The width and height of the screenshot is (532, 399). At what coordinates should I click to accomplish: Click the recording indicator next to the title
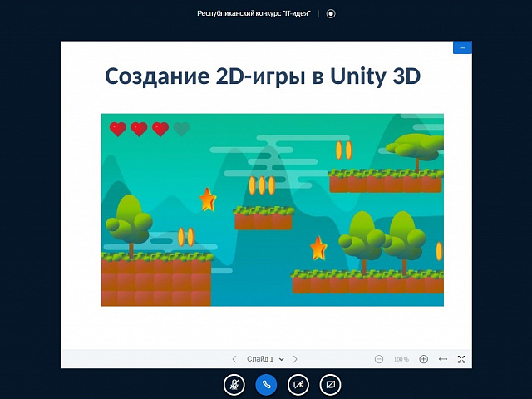tap(331, 13)
